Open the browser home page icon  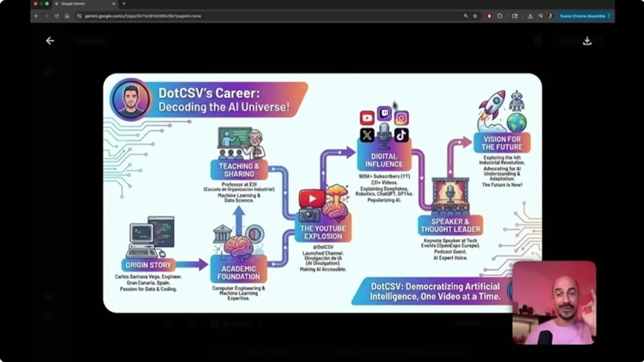[67, 16]
